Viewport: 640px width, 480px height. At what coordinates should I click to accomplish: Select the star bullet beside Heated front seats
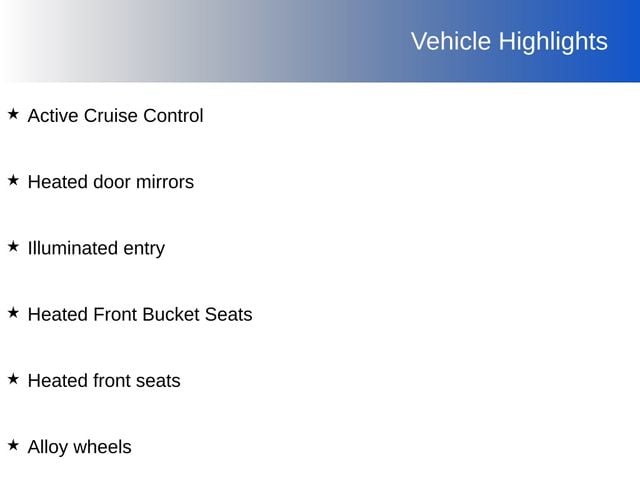(13, 380)
